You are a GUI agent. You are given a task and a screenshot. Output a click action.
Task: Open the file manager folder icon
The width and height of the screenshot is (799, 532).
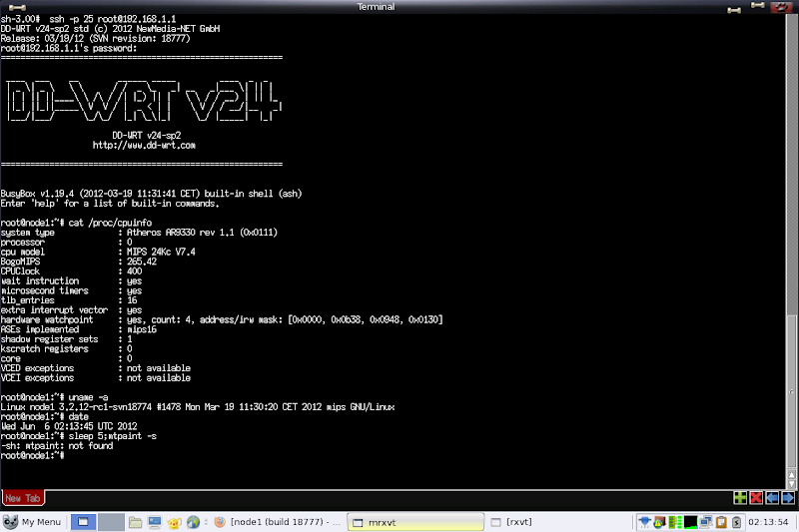point(135,522)
